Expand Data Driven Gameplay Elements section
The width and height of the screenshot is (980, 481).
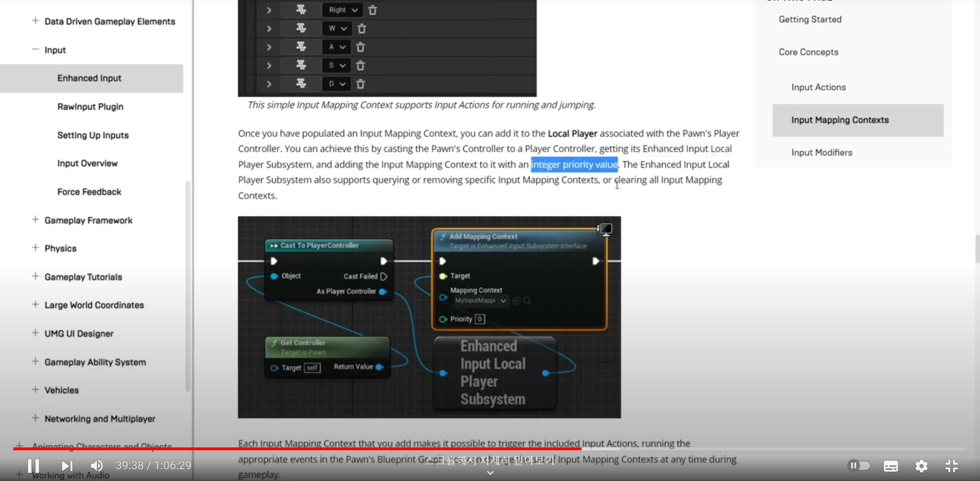click(35, 21)
